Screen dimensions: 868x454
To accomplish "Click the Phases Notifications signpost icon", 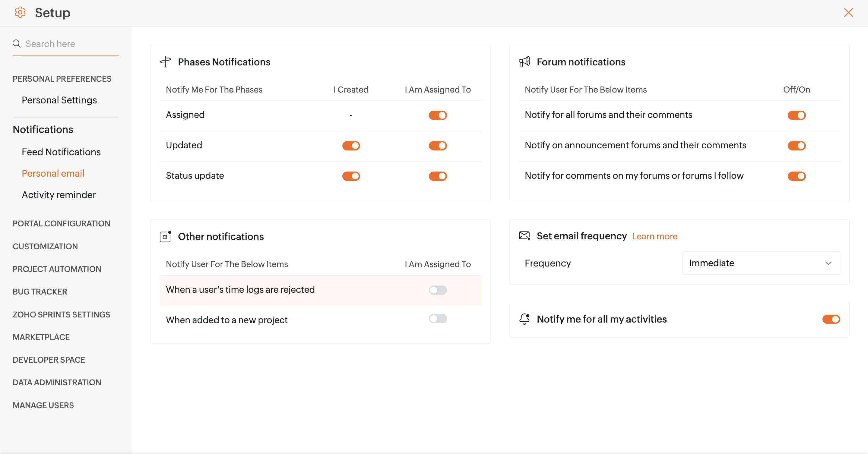I will pos(166,62).
